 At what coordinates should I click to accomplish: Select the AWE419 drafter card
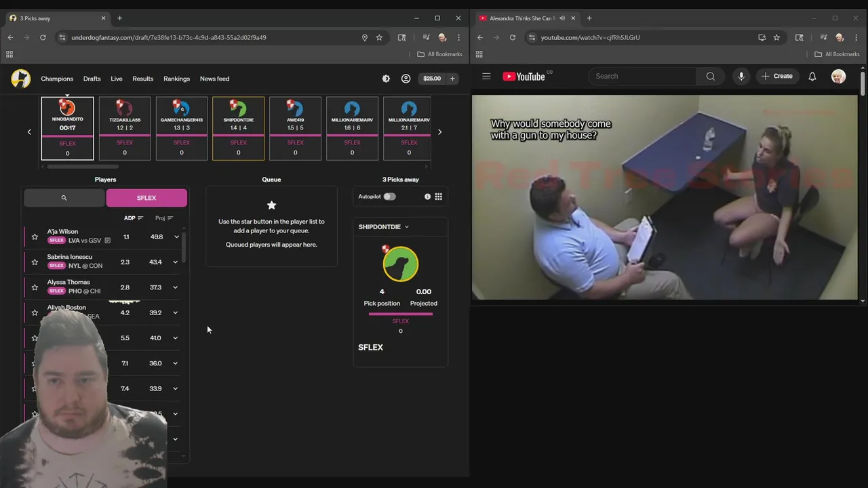295,128
